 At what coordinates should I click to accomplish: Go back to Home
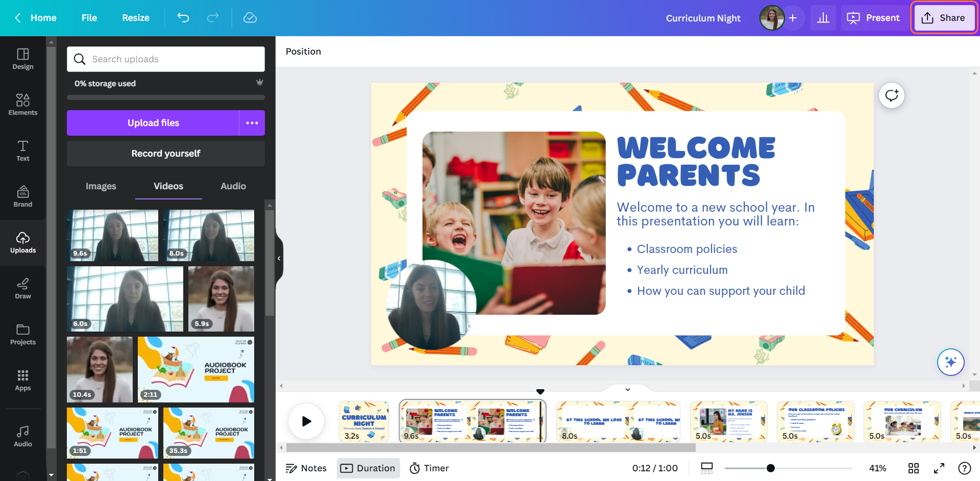tap(36, 18)
